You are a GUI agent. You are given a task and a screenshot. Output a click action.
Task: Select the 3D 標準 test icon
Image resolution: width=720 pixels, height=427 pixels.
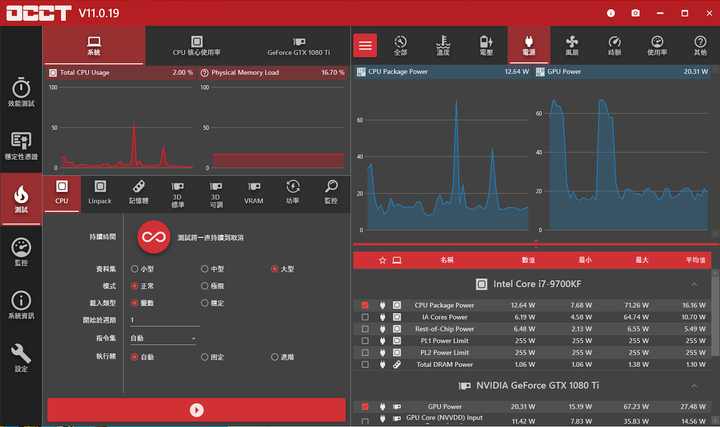[x=177, y=193]
